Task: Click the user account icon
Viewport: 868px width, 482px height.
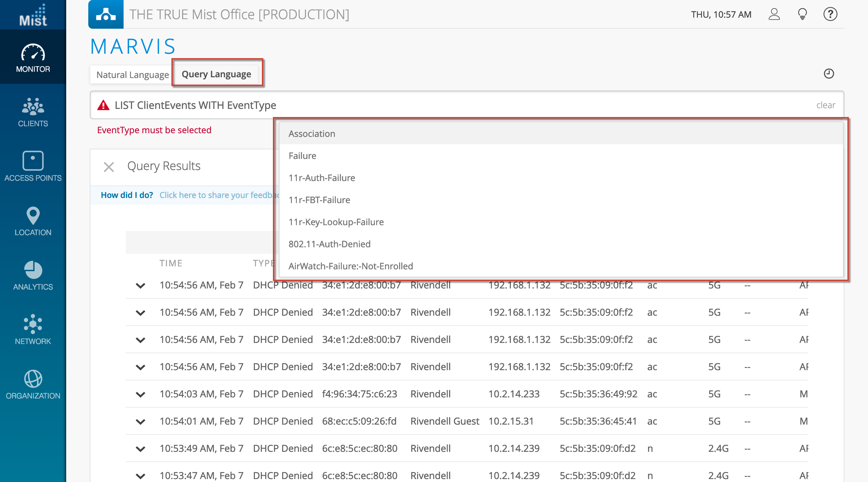Action: point(774,14)
